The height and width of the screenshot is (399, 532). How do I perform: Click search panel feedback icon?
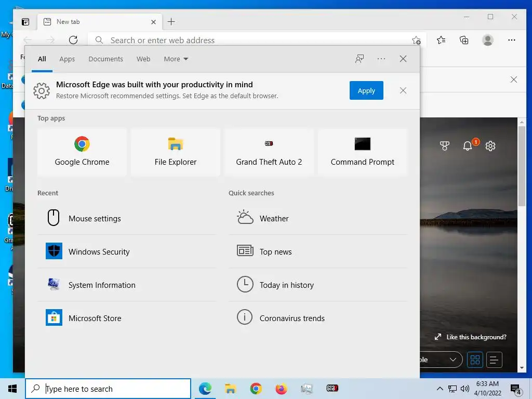[360, 59]
